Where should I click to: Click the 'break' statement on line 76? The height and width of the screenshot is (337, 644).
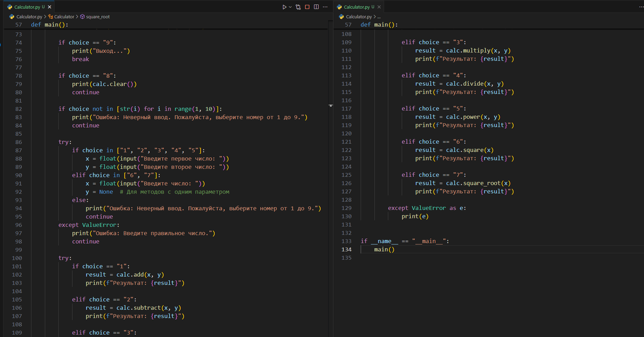point(80,59)
